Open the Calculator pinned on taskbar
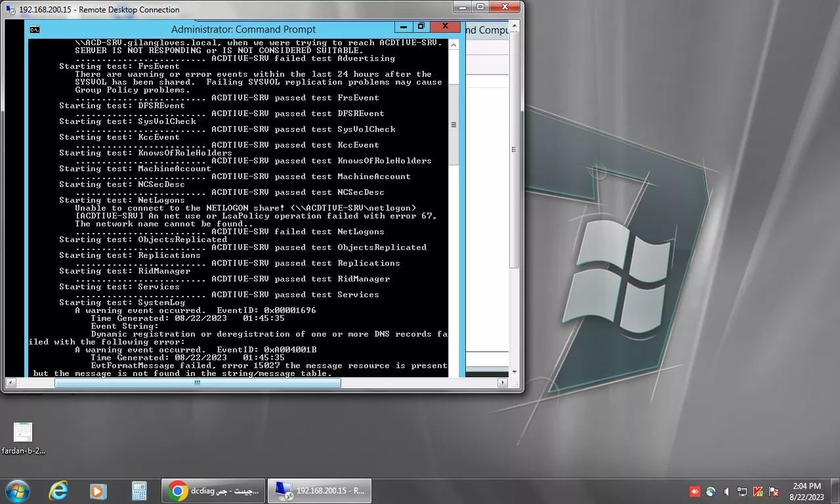 pos(138,490)
